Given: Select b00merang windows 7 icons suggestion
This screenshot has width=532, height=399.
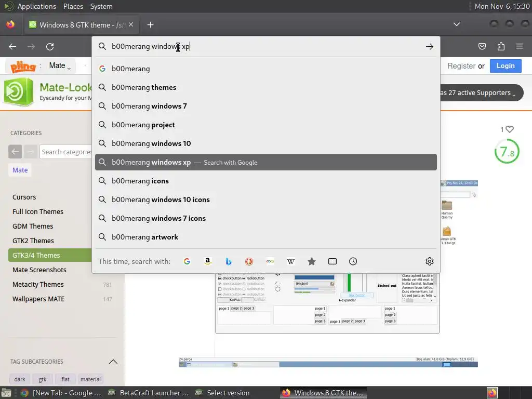Looking at the screenshot, I should (266, 218).
